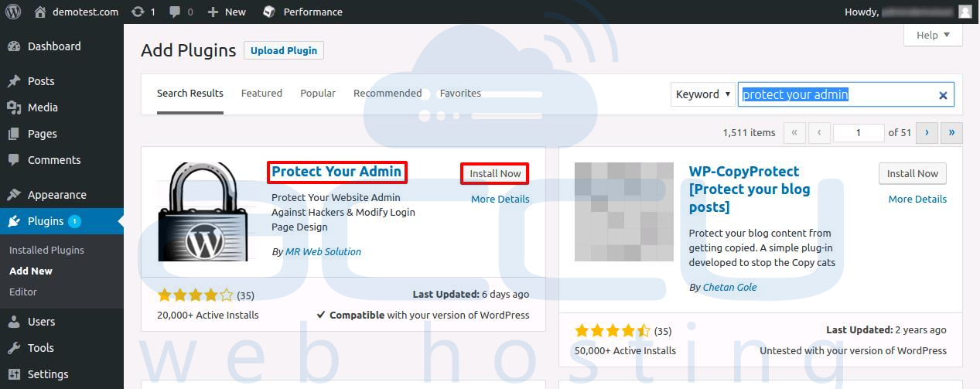Open the plugin Editor submenu link
The height and width of the screenshot is (389, 980).
pyautogui.click(x=23, y=292)
